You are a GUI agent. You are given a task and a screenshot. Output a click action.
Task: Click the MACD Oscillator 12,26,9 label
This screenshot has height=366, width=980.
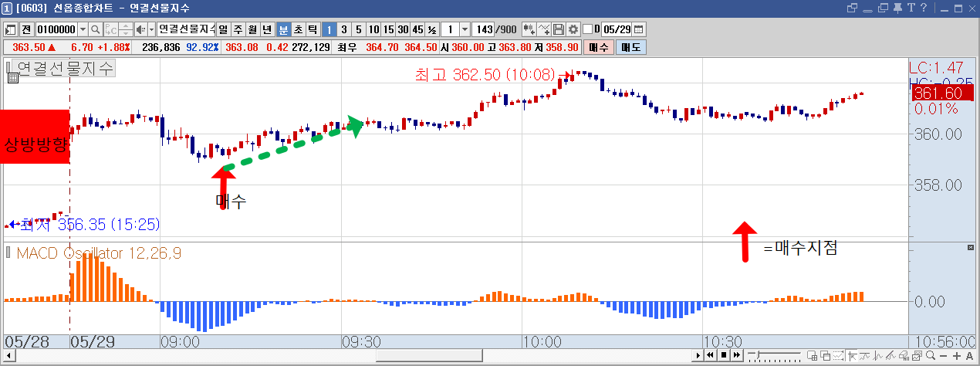pyautogui.click(x=99, y=253)
